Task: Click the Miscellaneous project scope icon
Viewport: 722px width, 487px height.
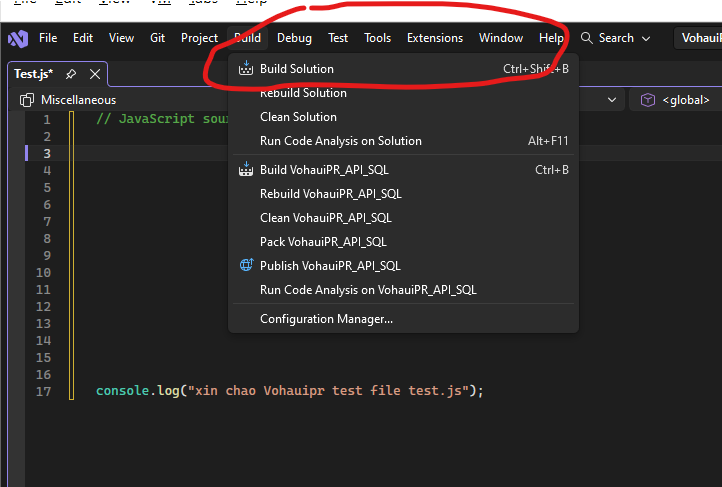Action: coord(28,100)
